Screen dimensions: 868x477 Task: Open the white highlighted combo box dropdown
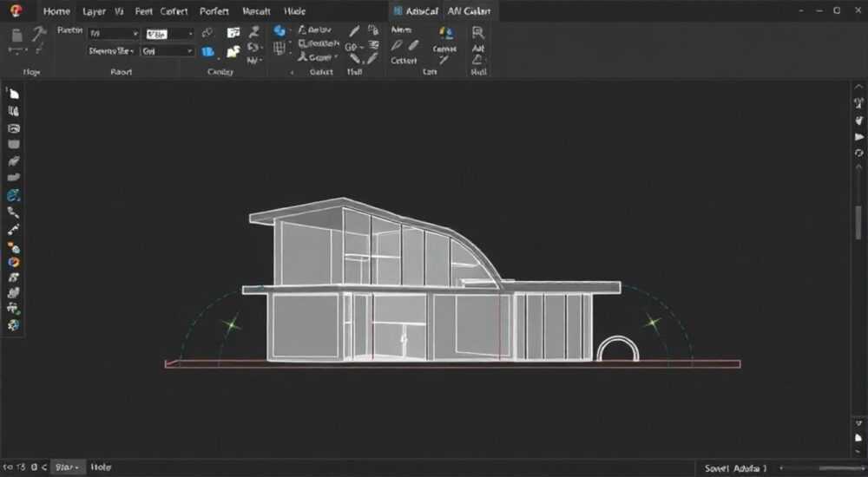coord(169,35)
